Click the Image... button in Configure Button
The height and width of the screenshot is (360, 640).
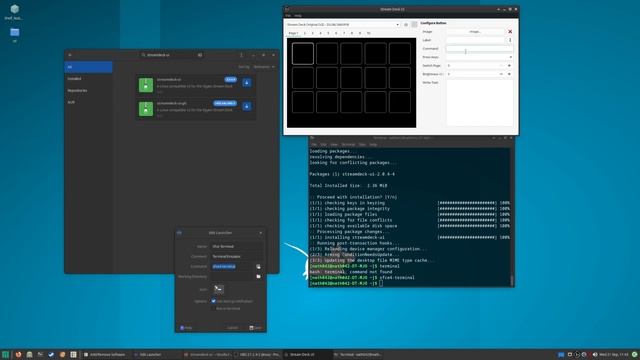click(x=475, y=31)
